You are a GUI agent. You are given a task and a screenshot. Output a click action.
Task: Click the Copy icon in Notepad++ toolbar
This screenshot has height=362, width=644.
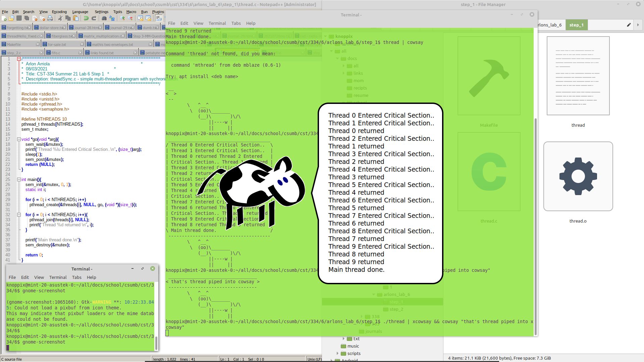[x=68, y=18]
